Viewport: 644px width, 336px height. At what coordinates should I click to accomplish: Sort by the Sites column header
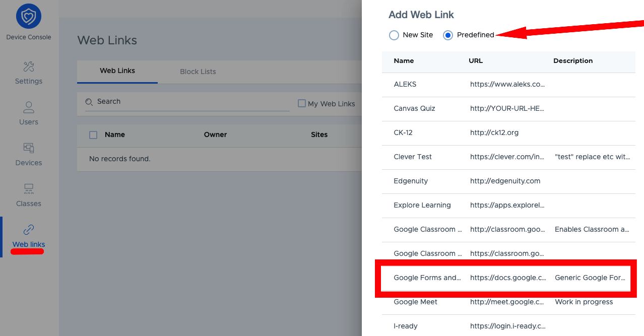(x=319, y=135)
